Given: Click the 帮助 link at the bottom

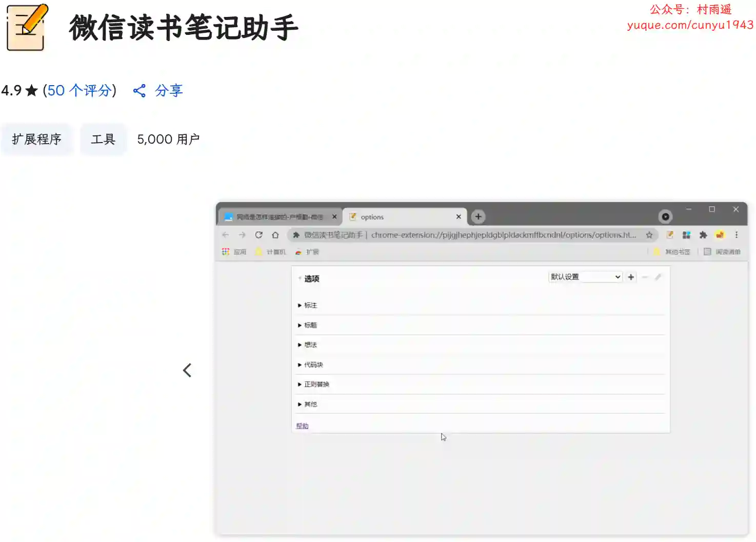Looking at the screenshot, I should 302,426.
